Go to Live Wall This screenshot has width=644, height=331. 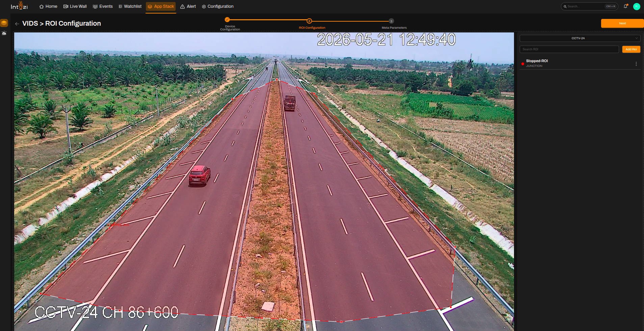coord(75,6)
